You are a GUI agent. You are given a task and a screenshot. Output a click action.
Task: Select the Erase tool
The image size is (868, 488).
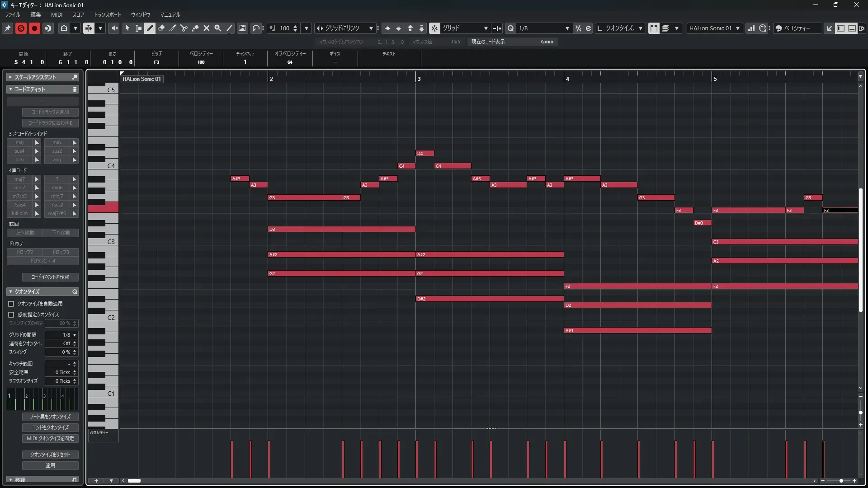coord(161,28)
